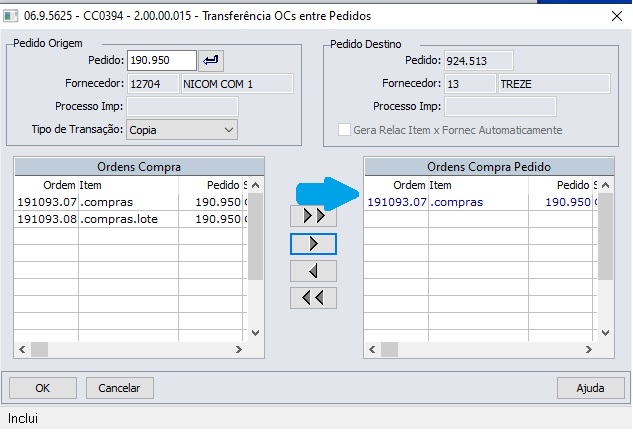This screenshot has height=433, width=633.
Task: Click Pedido Destino Fornecedor code field 13
Action: (x=470, y=84)
